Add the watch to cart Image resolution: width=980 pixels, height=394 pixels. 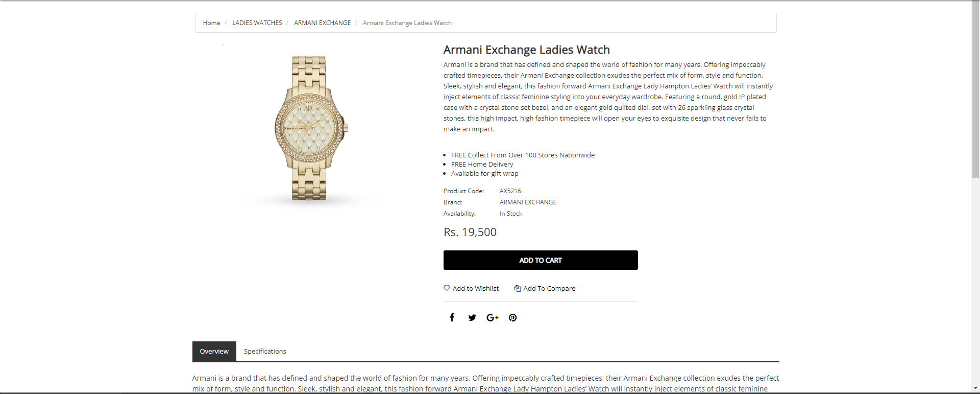(x=541, y=260)
